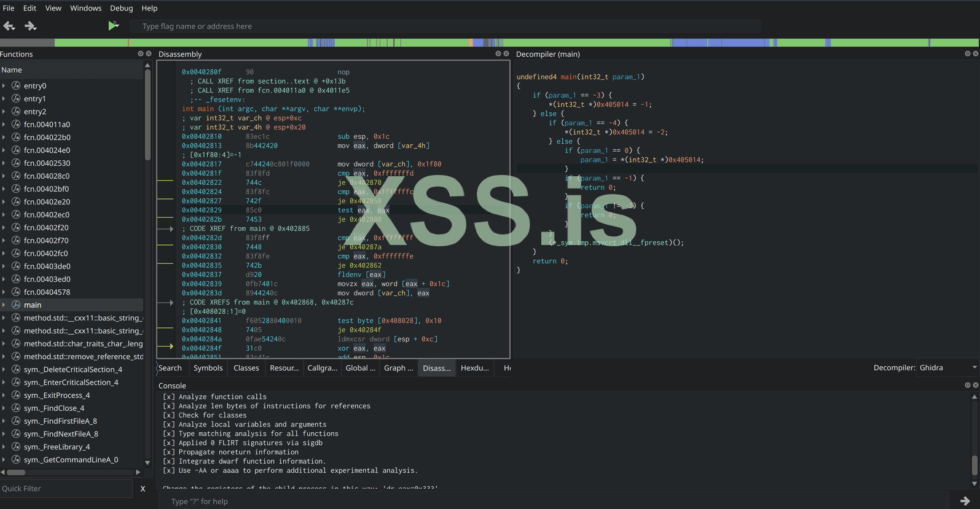The width and height of the screenshot is (980, 509).
Task: Open the File menu
Action: [x=9, y=8]
